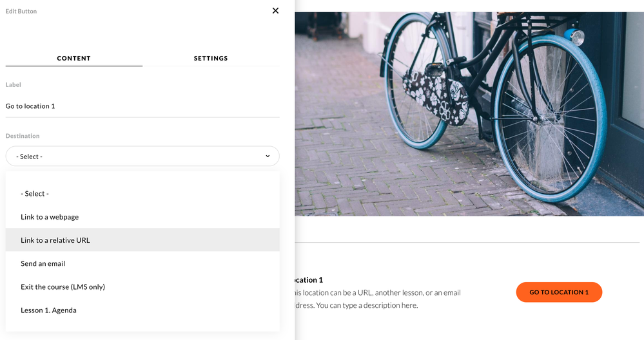Choose the "- Select -" placeholder option
Image resolution: width=644 pixels, height=340 pixels.
[x=35, y=194]
